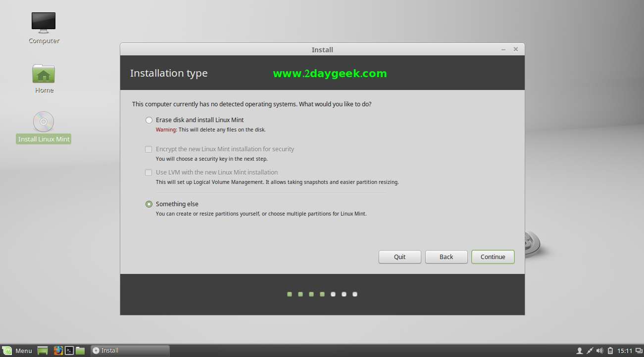Open the Home folder desktop icon
The width and height of the screenshot is (644, 357).
[x=44, y=78]
